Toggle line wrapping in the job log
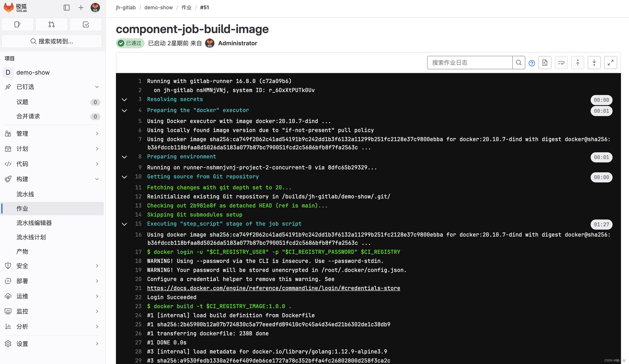Viewport: 629px width, 364px height. 561,63
